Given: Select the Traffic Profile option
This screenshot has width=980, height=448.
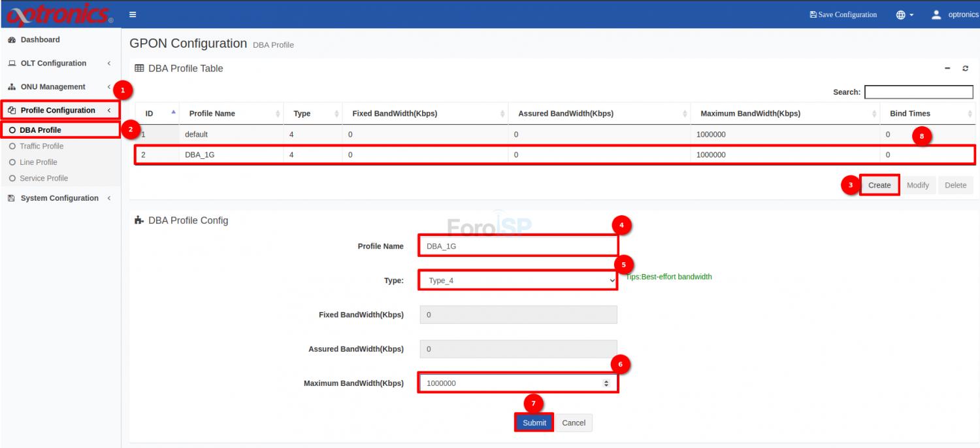Looking at the screenshot, I should (x=42, y=146).
